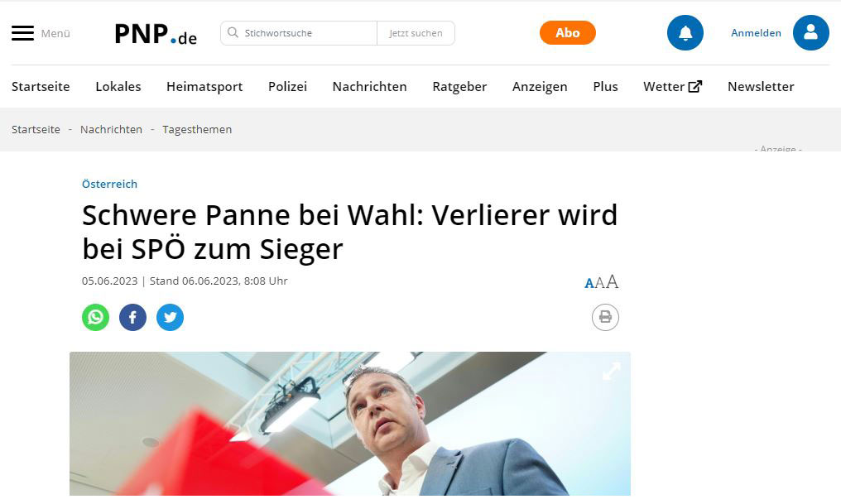Expand article photo with fullscreen arrows
The height and width of the screenshot is (504, 841).
pyautogui.click(x=612, y=371)
